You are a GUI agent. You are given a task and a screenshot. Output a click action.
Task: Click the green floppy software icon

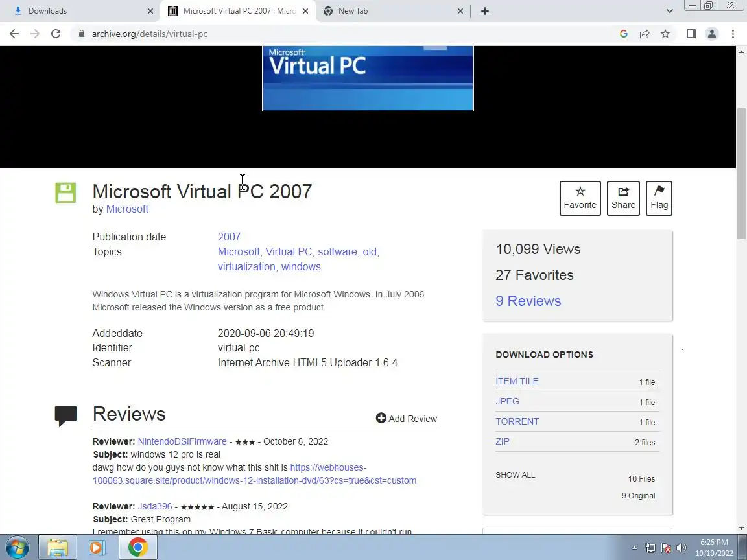click(65, 193)
